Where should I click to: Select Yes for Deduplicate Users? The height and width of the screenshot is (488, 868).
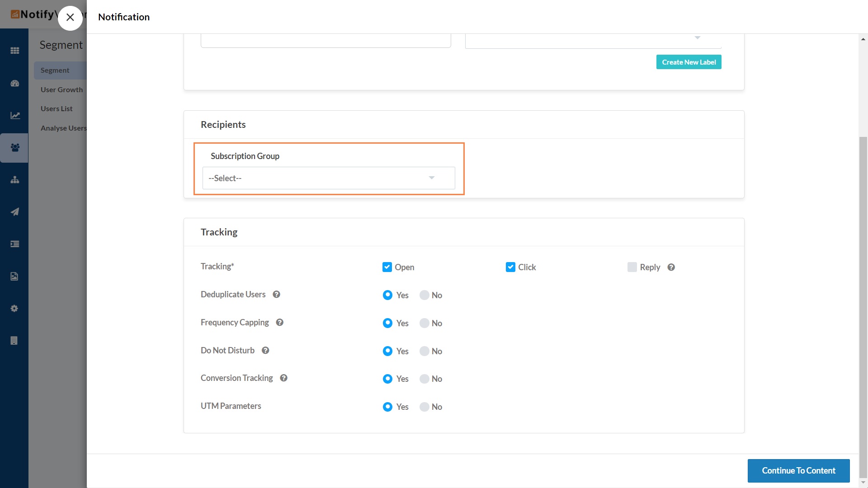pyautogui.click(x=387, y=295)
